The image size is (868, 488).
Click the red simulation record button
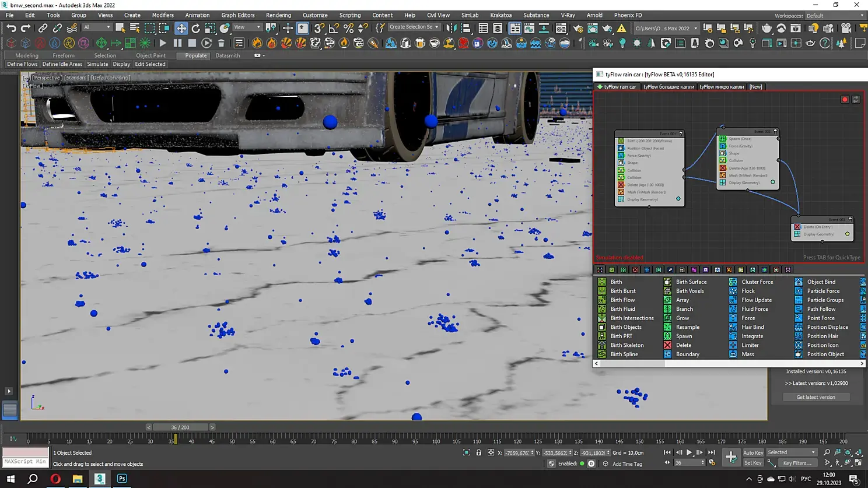[x=844, y=100]
